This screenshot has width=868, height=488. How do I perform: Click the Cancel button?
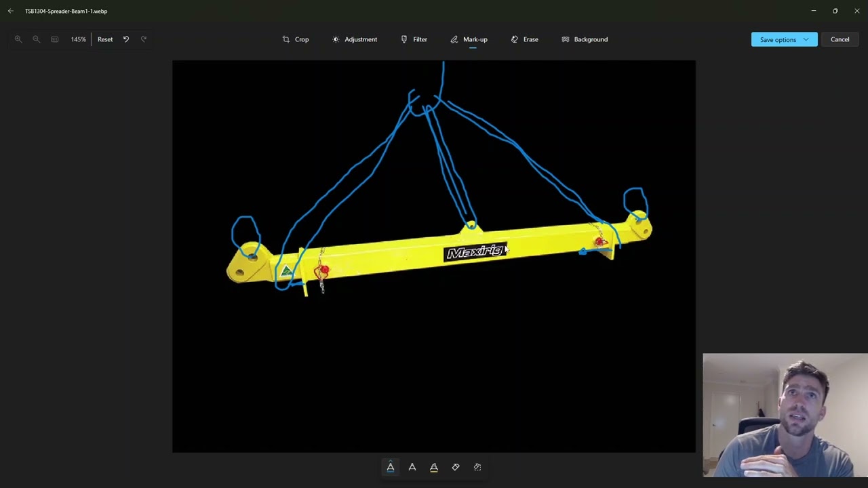click(840, 39)
